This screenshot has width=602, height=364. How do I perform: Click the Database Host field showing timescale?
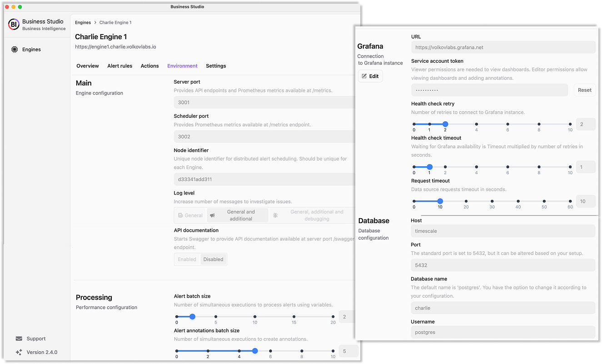[503, 231]
